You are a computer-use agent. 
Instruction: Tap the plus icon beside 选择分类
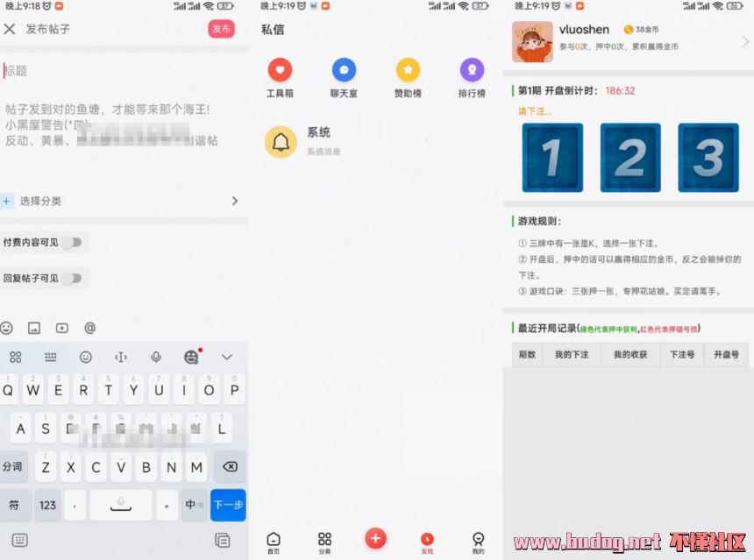tap(7, 201)
